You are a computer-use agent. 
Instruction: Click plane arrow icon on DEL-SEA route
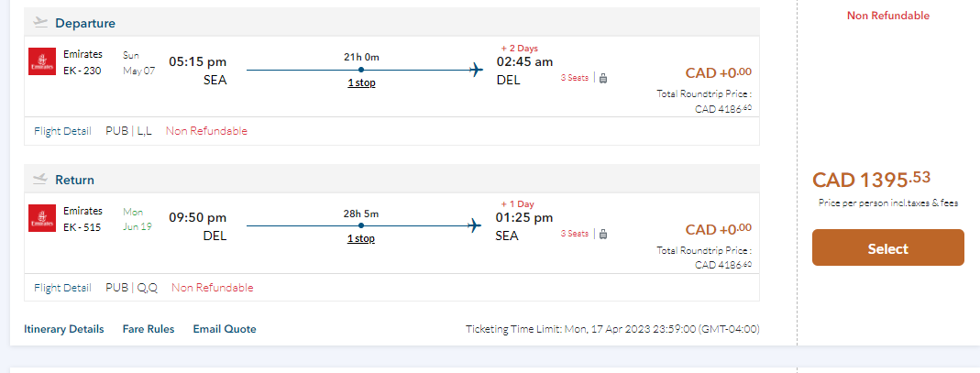(x=476, y=225)
